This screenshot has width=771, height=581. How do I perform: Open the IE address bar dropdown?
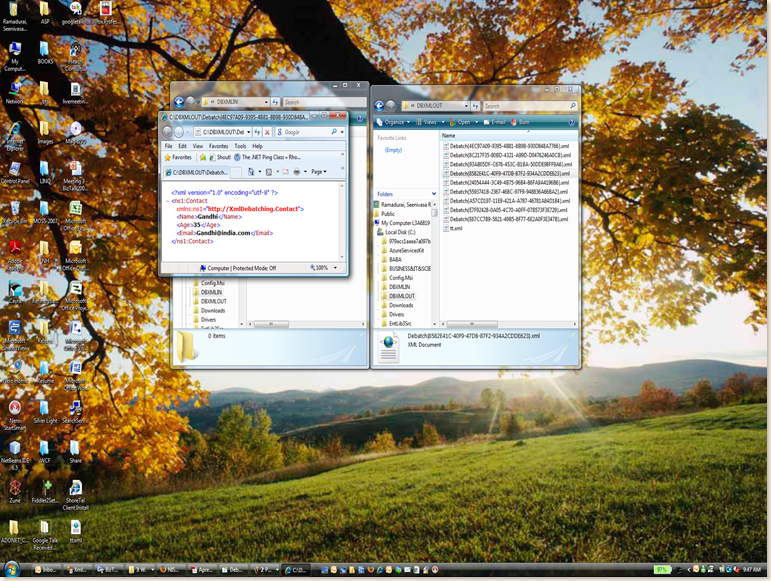(248, 132)
